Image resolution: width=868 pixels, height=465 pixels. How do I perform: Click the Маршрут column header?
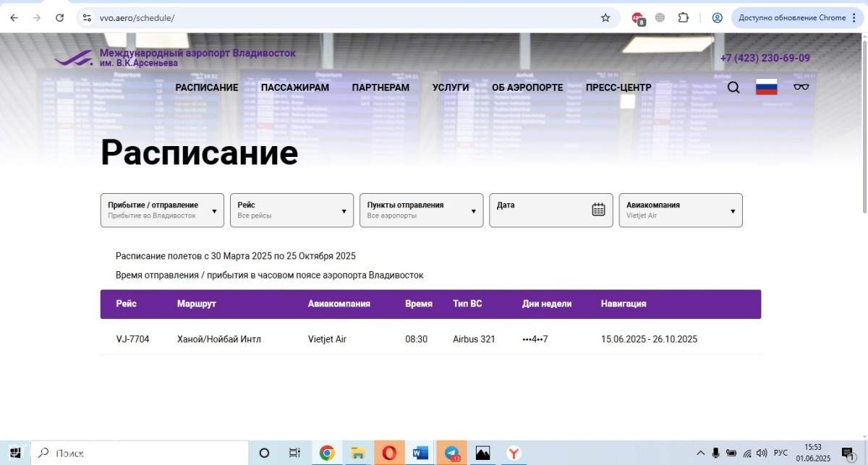point(197,304)
